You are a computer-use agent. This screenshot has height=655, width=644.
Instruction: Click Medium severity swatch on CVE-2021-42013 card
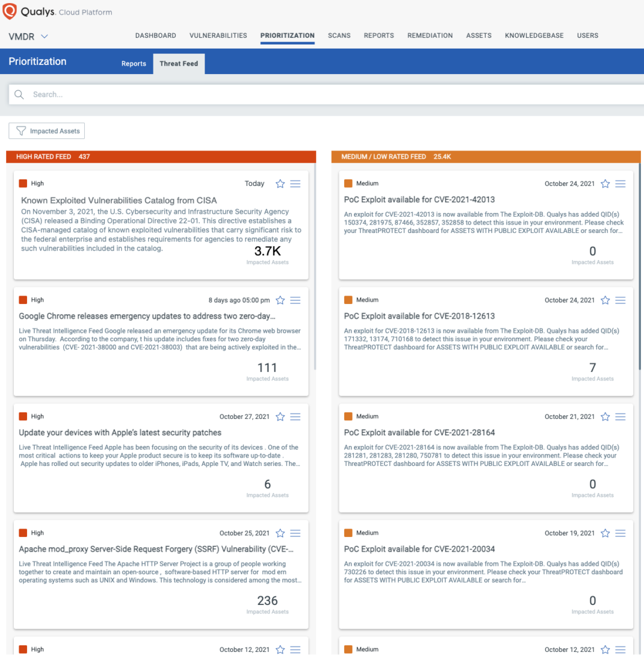(348, 184)
